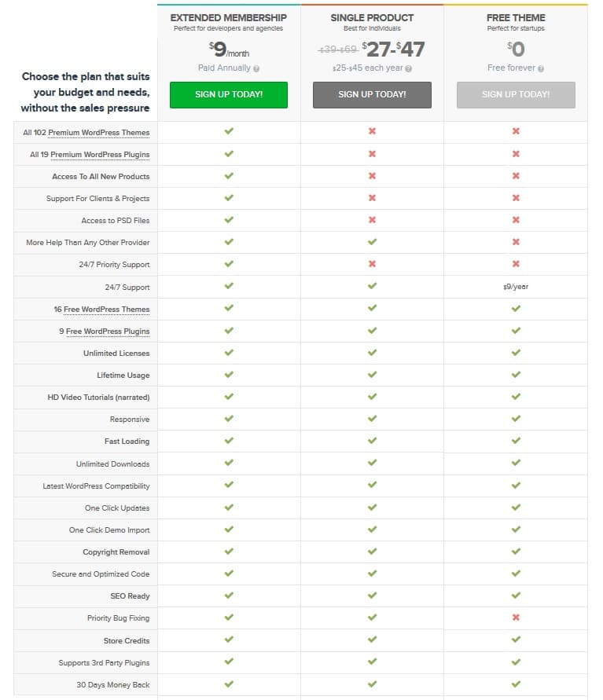The height and width of the screenshot is (700, 603).
Task: Click the Single Product dark gray Sign Up Today button
Action: (372, 94)
